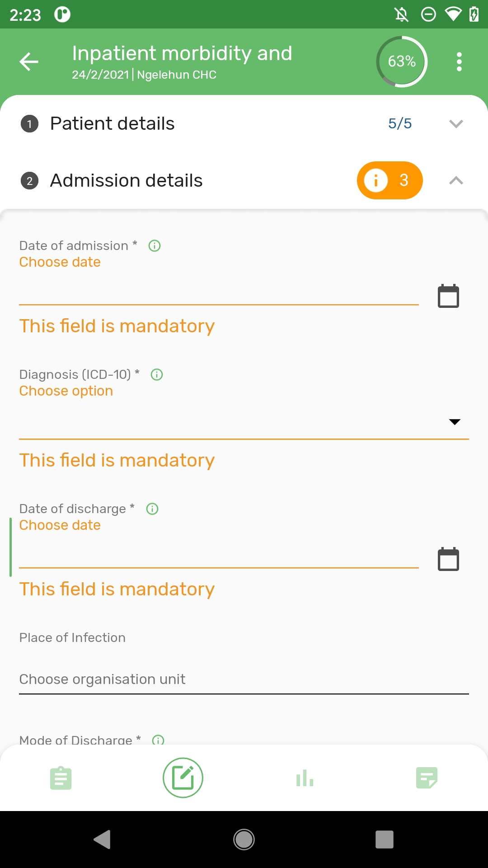Show info for Date of admission field
Viewport: 488px width, 868px height.
pos(155,245)
